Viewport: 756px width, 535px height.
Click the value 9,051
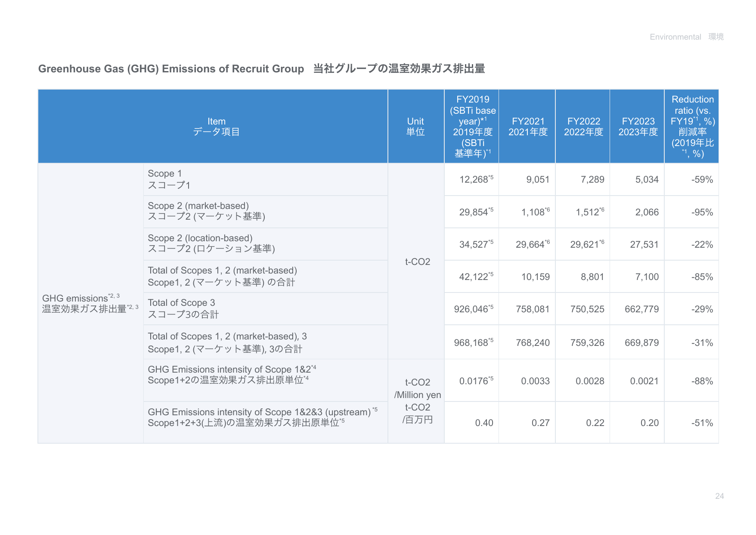(x=538, y=180)
